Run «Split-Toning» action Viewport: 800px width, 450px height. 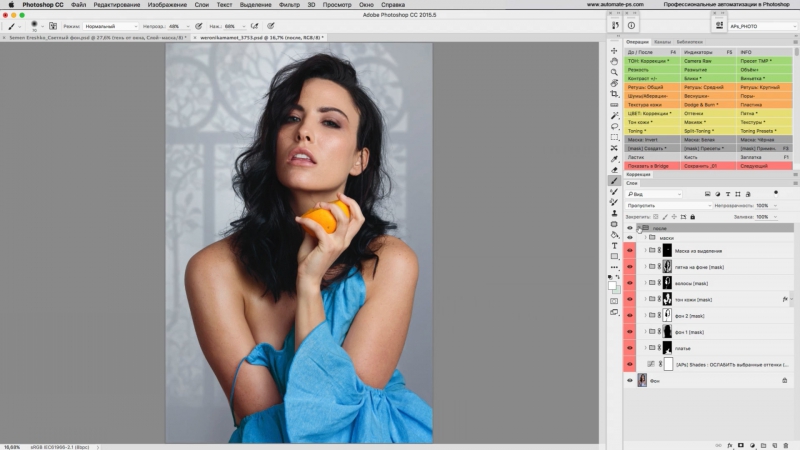(x=708, y=131)
